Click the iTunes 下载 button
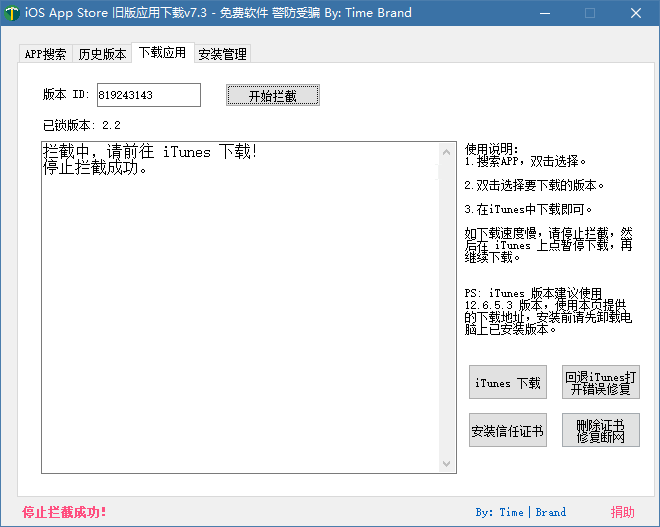The image size is (660, 527). [508, 382]
